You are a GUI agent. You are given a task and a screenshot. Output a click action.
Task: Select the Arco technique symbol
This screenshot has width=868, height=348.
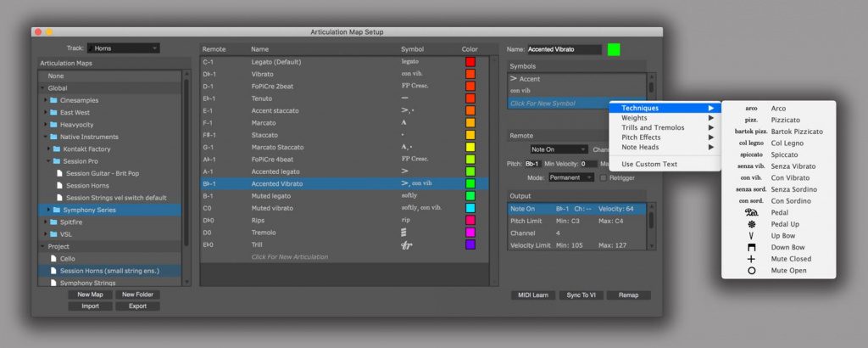point(778,109)
